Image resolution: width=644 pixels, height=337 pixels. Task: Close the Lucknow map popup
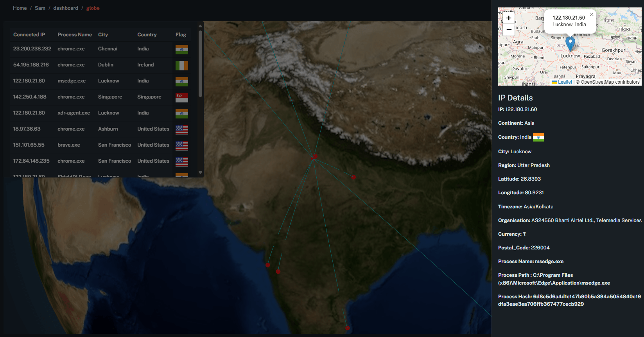pyautogui.click(x=592, y=14)
